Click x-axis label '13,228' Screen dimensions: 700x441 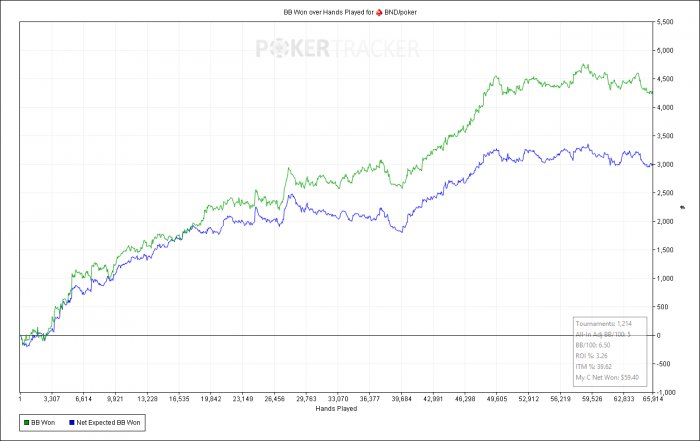(147, 398)
